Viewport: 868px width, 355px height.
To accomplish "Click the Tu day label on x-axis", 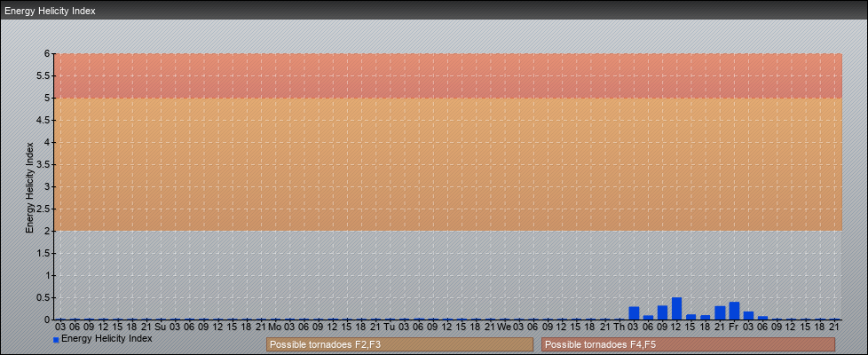I will (390, 327).
